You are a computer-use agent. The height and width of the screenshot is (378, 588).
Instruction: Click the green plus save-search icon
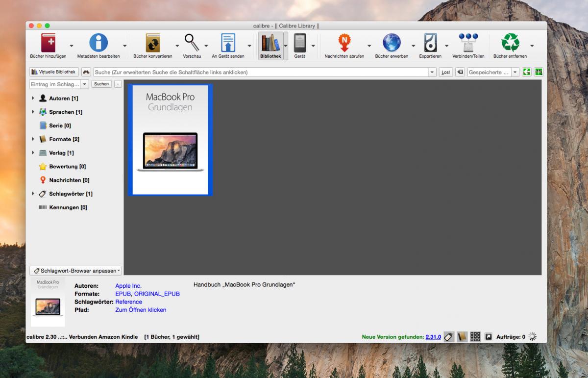[x=539, y=72]
